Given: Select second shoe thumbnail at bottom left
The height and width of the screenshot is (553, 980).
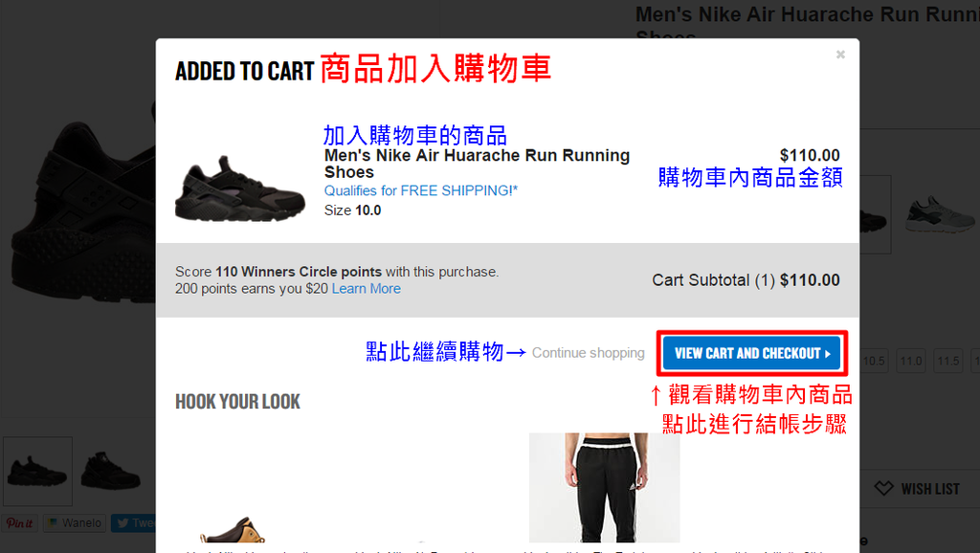Looking at the screenshot, I should coord(111,471).
